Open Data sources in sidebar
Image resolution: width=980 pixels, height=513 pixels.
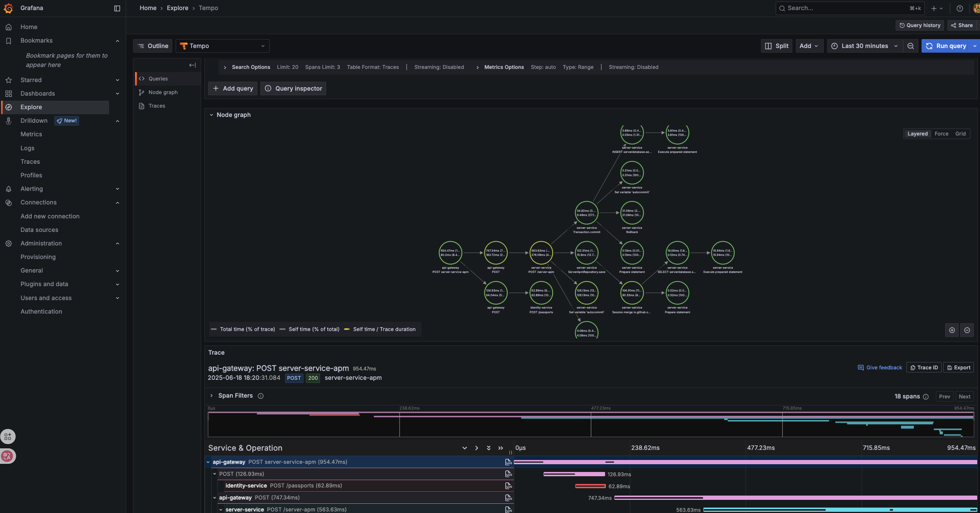(x=39, y=230)
